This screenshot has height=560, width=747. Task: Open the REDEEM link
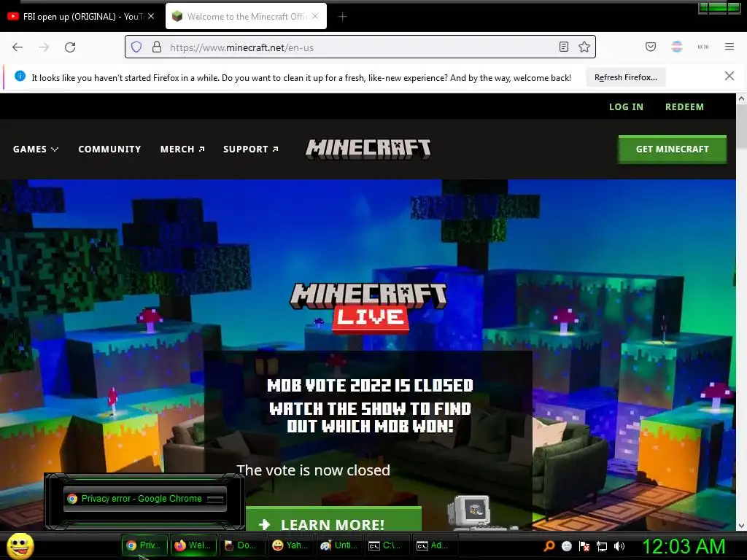click(684, 106)
